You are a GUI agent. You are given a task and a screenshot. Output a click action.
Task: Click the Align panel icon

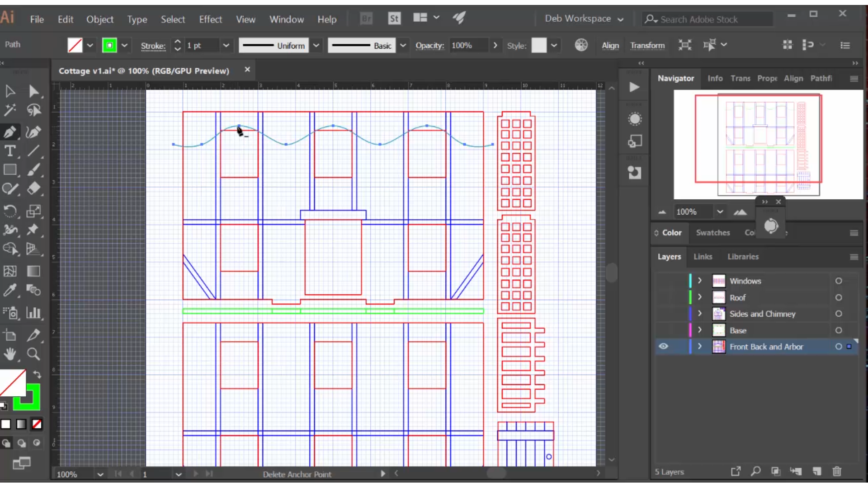(793, 78)
